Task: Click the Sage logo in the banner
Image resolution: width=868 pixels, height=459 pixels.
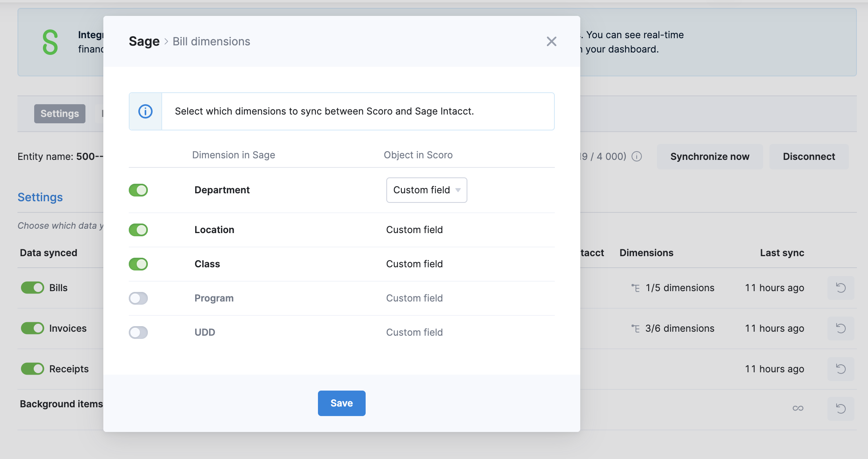Action: pyautogui.click(x=50, y=42)
